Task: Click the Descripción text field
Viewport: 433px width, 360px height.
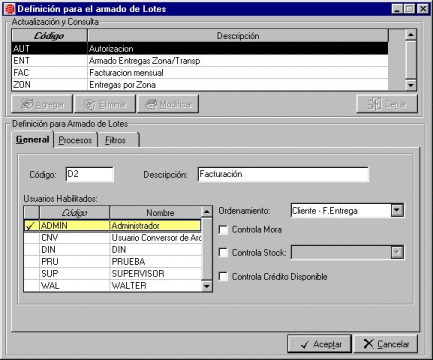Action: click(283, 174)
